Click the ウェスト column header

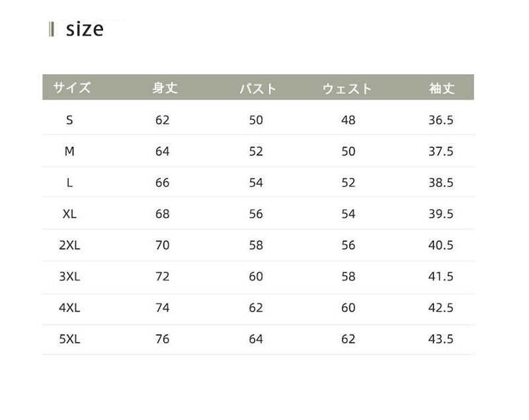tap(347, 89)
